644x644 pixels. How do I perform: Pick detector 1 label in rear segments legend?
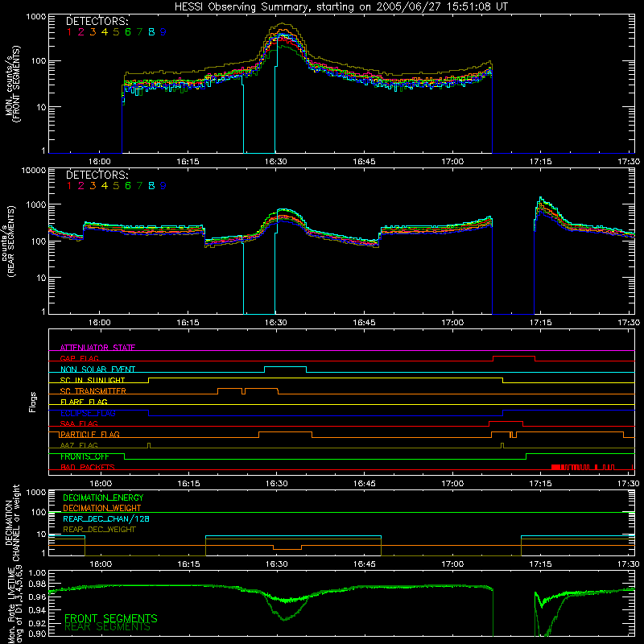pyautogui.click(x=69, y=186)
